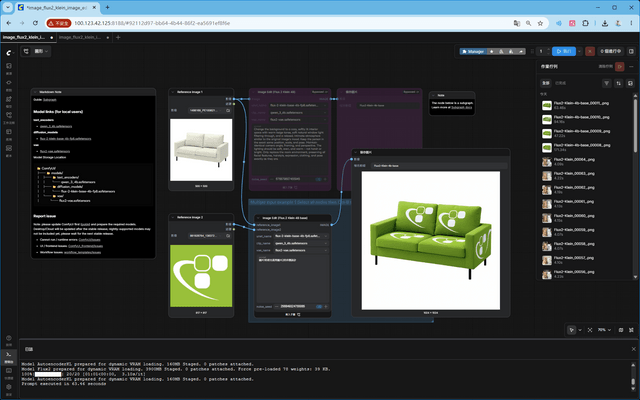The height and width of the screenshot is (400, 640).
Task: Open the graph breadcrumb dropdown at canvas top-left
Action: tap(41, 51)
